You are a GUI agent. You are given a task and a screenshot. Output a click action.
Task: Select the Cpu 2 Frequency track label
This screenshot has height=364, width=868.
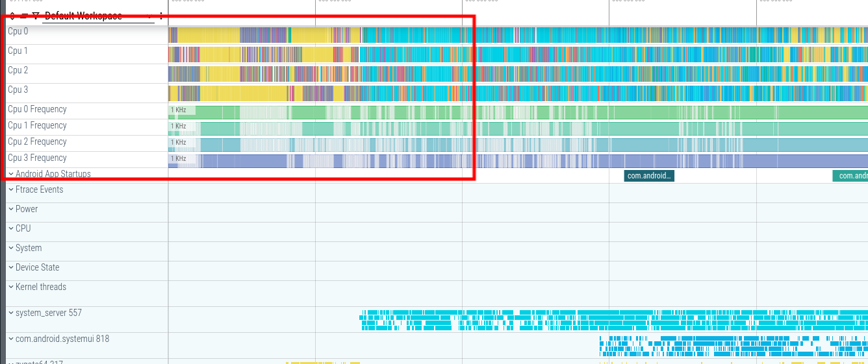click(x=37, y=142)
